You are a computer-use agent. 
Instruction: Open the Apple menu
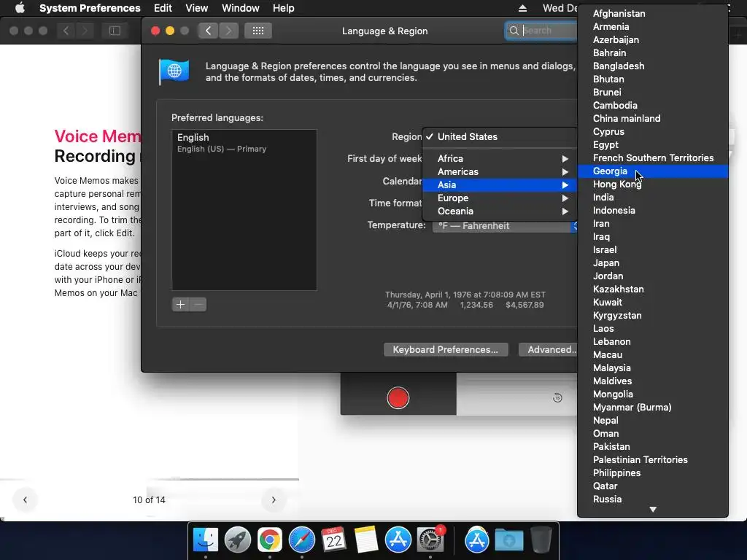pos(20,8)
